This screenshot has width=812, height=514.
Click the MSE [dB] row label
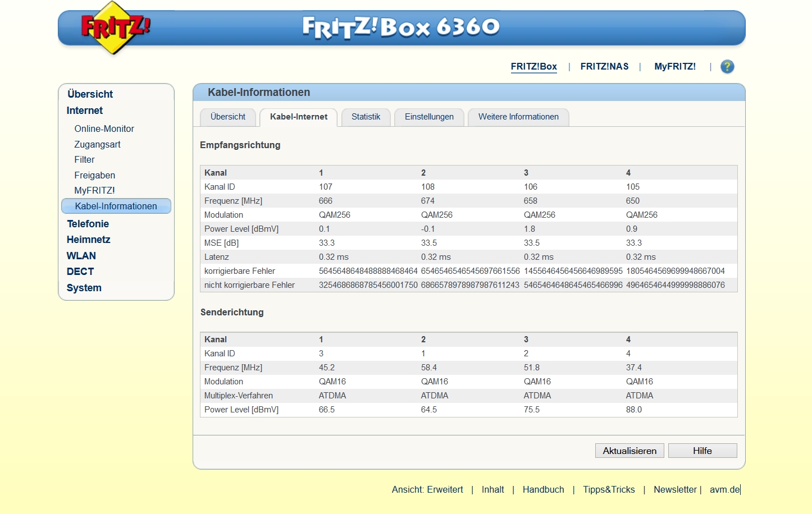(221, 243)
